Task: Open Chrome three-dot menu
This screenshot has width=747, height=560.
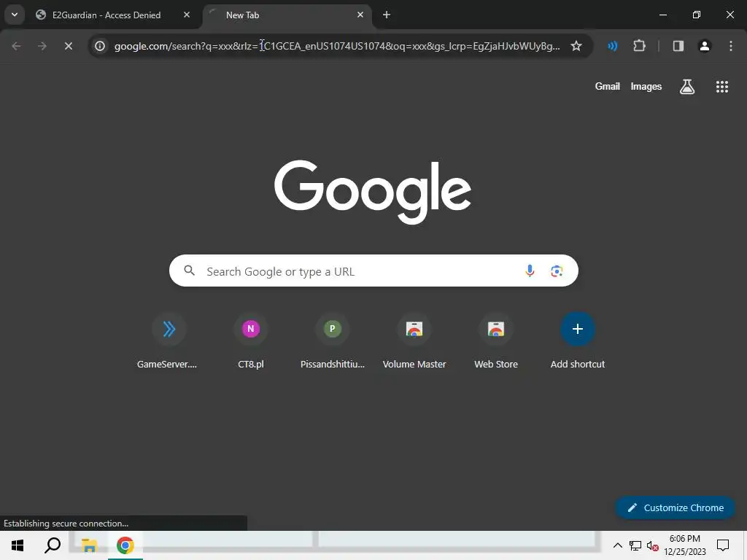Action: tap(731, 46)
